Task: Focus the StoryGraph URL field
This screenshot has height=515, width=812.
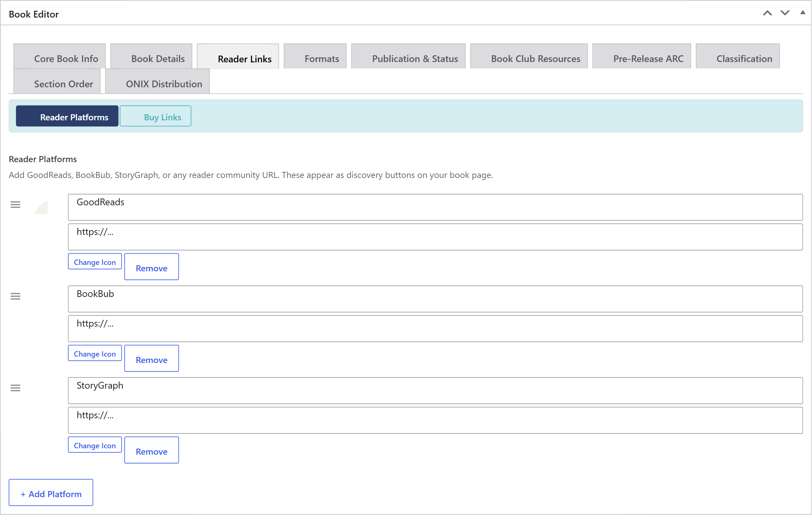Action: [x=435, y=421]
